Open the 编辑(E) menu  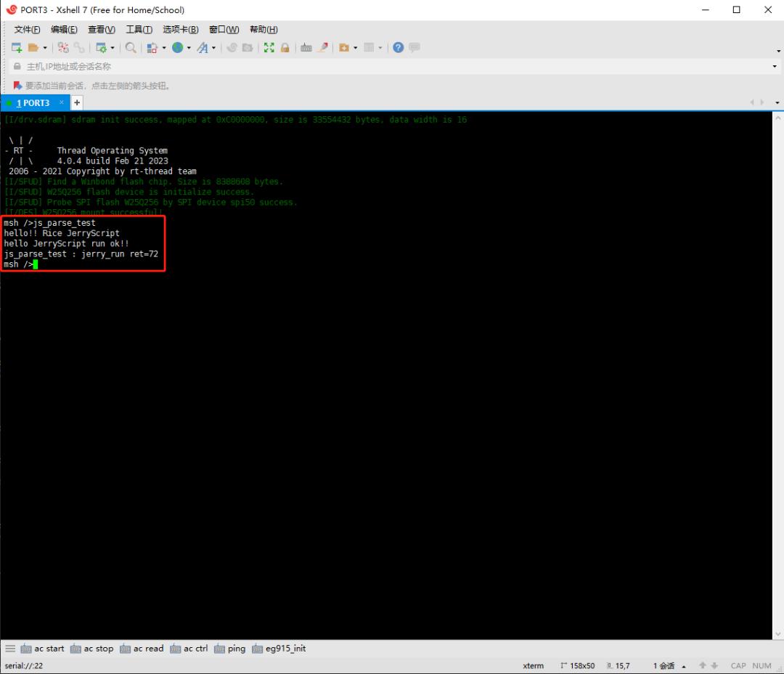click(64, 30)
